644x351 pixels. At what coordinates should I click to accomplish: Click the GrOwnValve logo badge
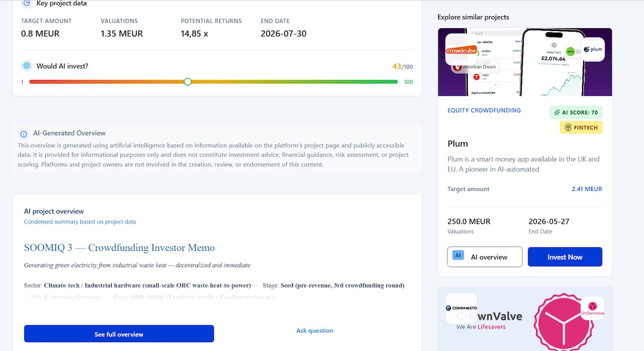[x=592, y=308]
